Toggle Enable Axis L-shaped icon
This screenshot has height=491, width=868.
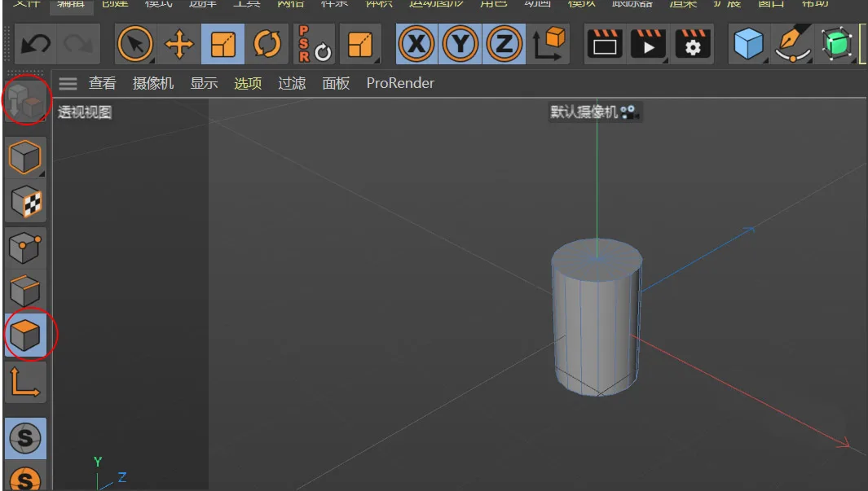pyautogui.click(x=25, y=382)
